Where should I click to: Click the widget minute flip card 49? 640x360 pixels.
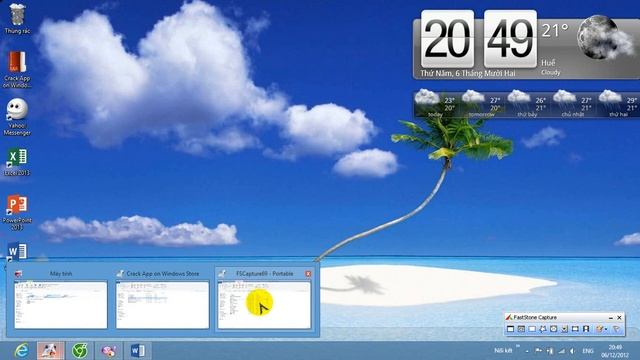510,39
